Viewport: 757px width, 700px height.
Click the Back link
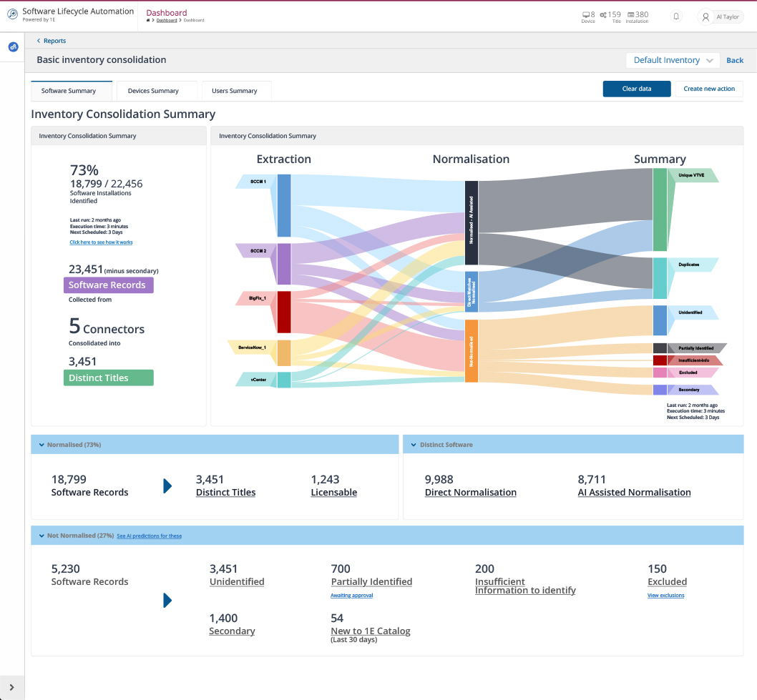pos(735,60)
